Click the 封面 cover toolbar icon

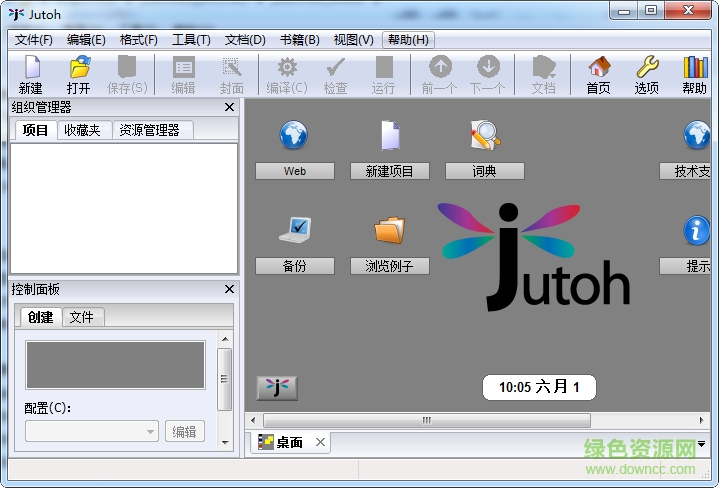point(232,68)
